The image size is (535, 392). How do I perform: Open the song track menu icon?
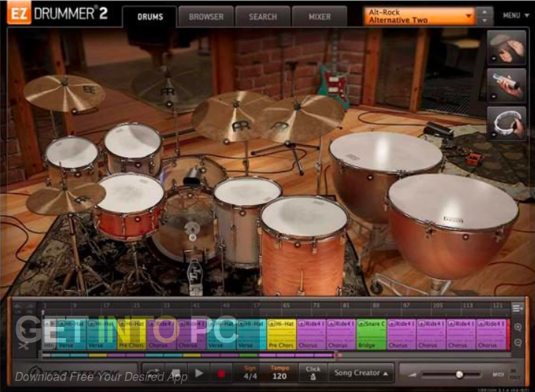tap(517, 308)
